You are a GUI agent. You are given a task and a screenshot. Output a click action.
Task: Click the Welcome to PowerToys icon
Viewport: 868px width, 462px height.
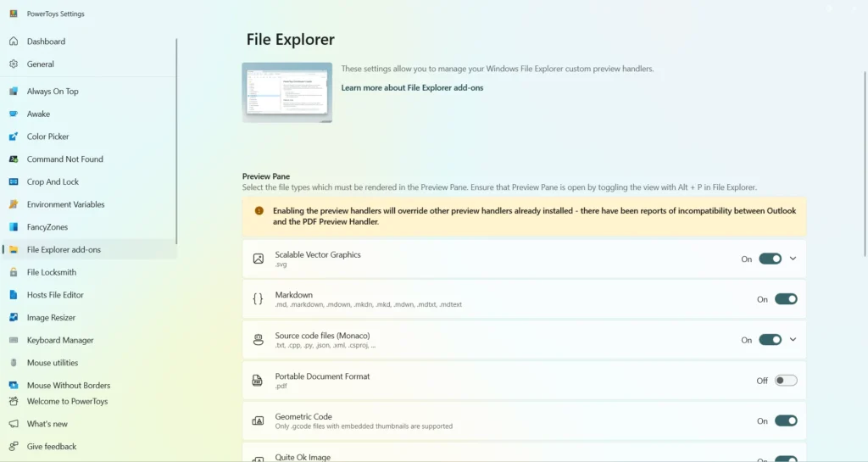[x=14, y=402]
